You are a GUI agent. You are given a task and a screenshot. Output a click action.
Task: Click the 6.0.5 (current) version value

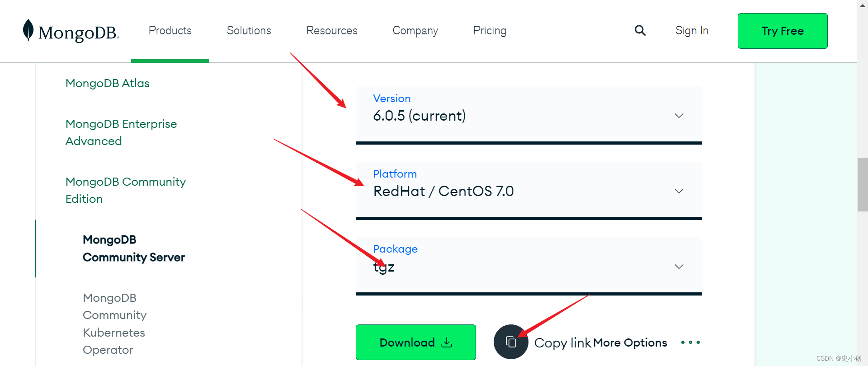[x=420, y=116]
